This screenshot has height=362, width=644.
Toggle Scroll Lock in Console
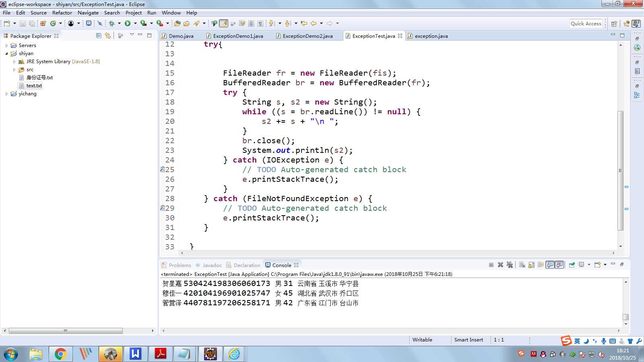tap(531, 265)
